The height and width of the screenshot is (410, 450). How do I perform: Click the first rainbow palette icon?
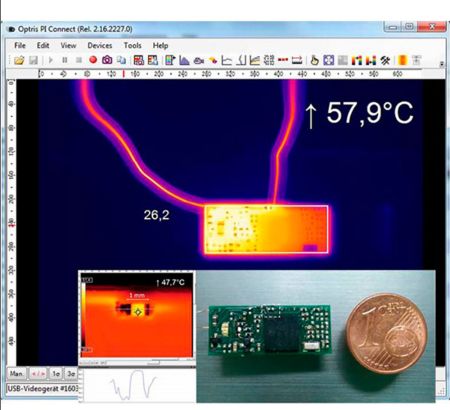pyautogui.click(x=357, y=60)
